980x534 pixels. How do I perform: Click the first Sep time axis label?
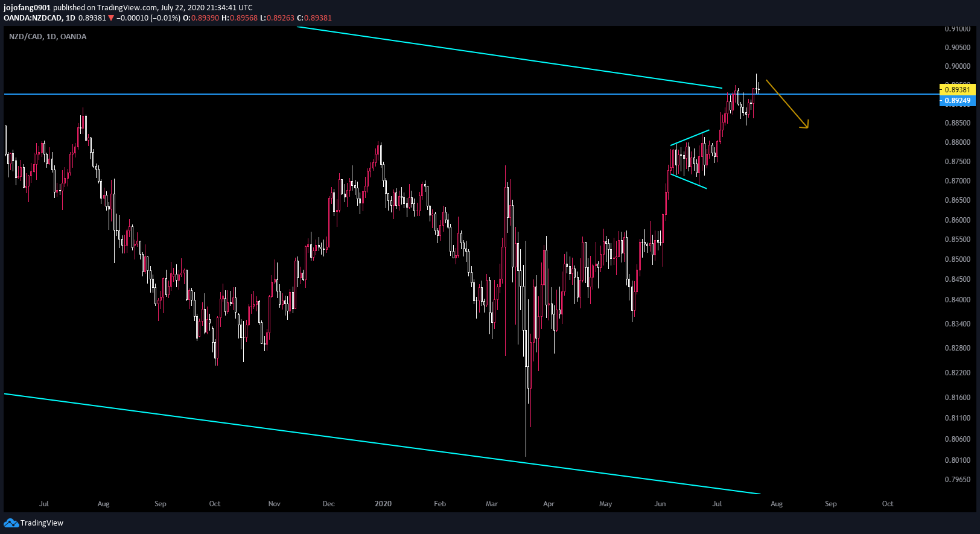coord(161,504)
